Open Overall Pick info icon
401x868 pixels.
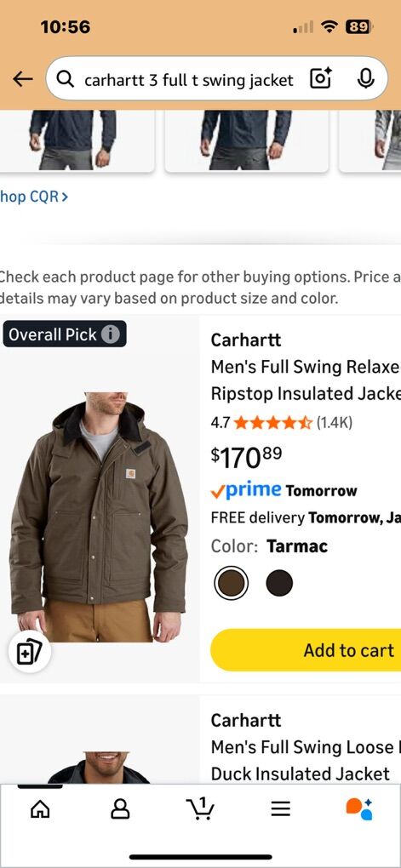(110, 334)
